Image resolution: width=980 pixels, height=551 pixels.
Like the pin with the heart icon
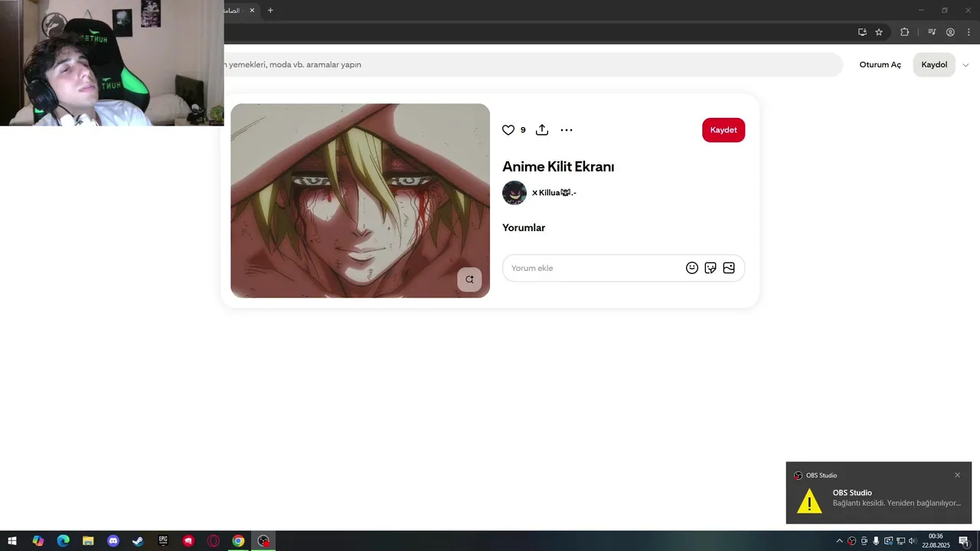(x=508, y=130)
